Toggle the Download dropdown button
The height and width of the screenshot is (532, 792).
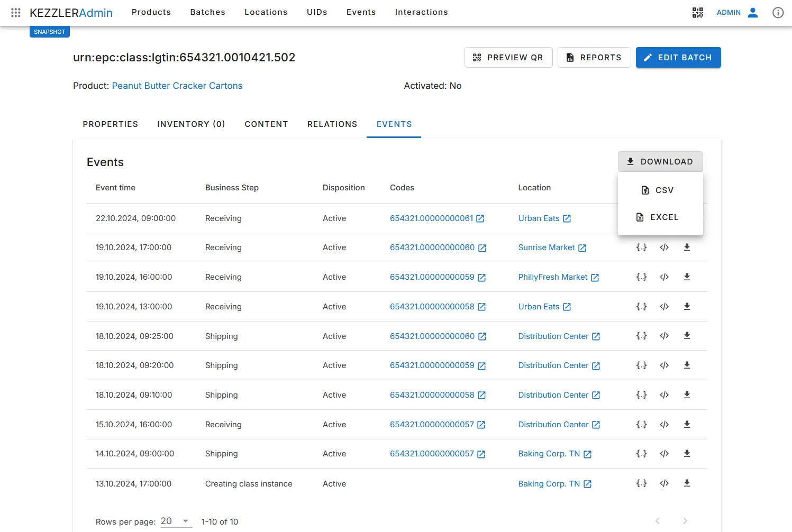pyautogui.click(x=660, y=162)
